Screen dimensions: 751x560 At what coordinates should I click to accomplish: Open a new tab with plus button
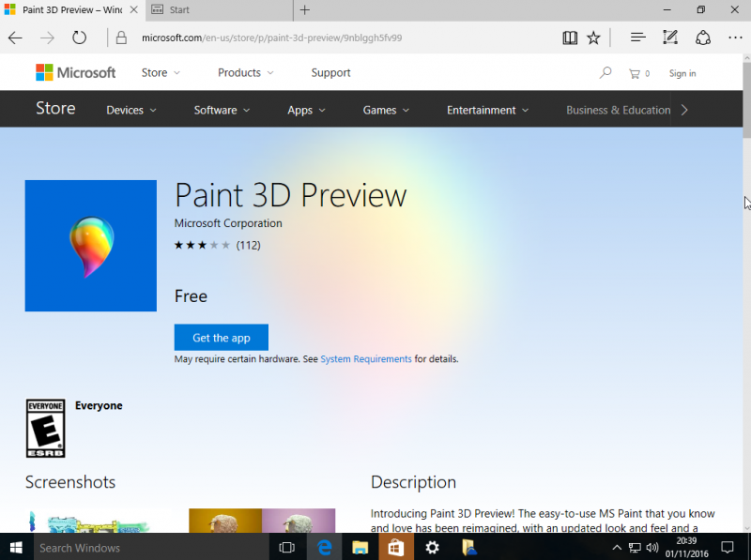(304, 10)
